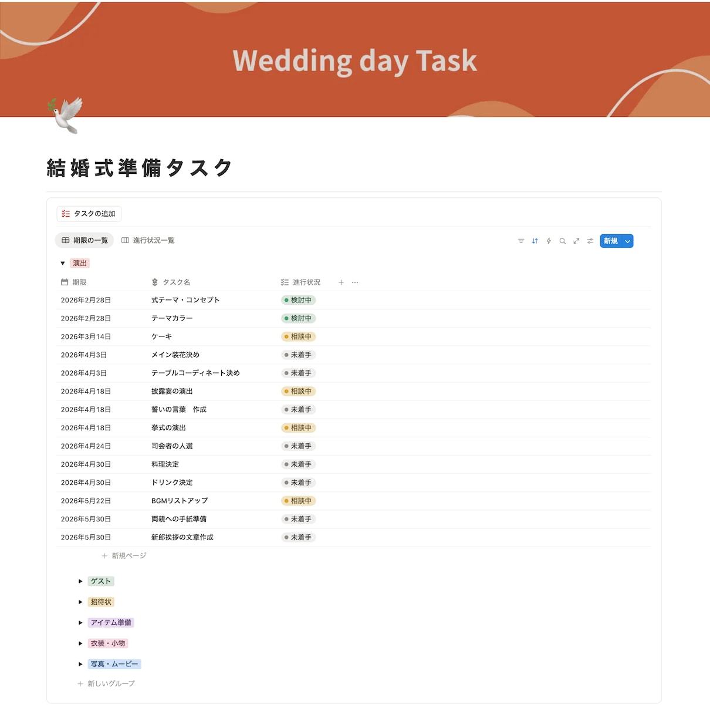Open the 挙式の演出 task
This screenshot has height=728, width=710.
pyautogui.click(x=168, y=427)
